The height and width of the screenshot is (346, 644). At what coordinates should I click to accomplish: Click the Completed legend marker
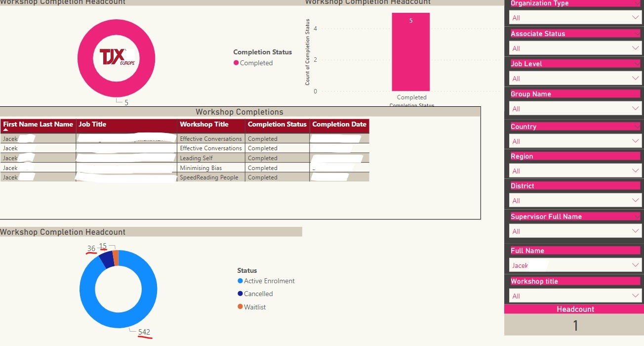236,63
